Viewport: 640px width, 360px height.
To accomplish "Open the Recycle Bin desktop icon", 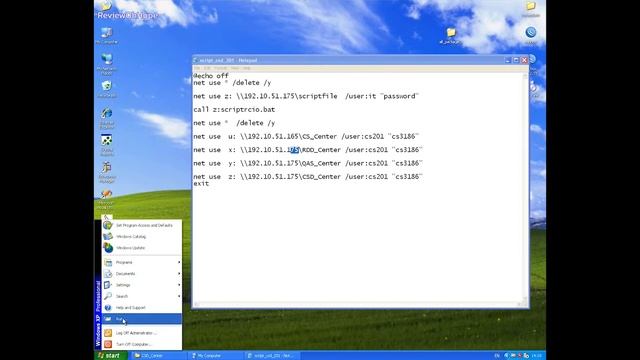I will (107, 89).
